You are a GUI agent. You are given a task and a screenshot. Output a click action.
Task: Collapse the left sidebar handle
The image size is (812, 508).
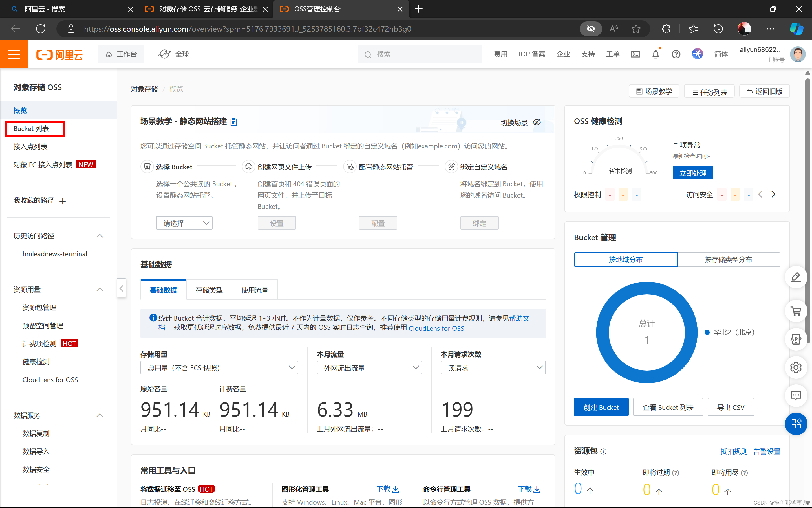point(122,288)
